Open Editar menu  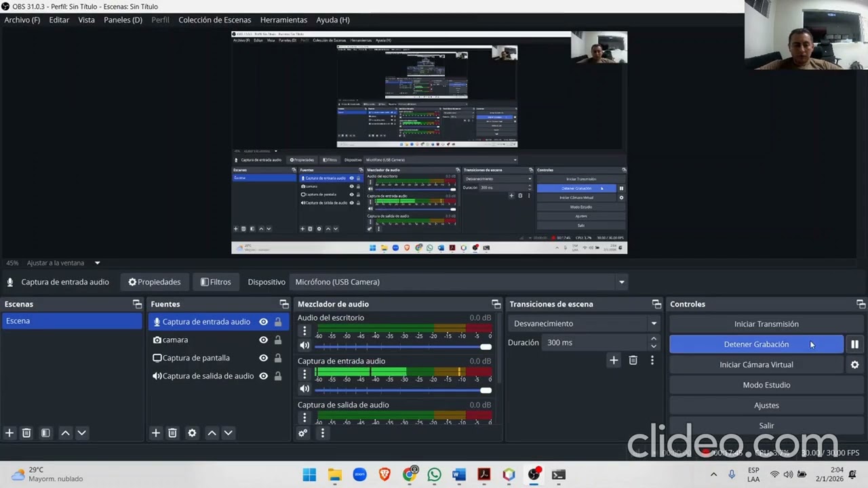click(59, 20)
